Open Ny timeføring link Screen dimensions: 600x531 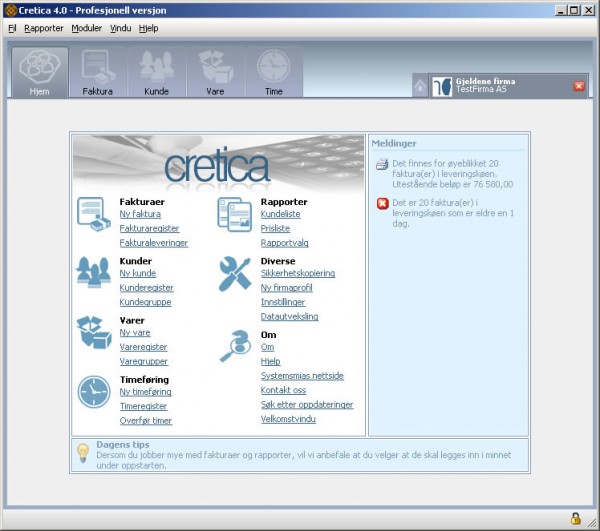[145, 392]
